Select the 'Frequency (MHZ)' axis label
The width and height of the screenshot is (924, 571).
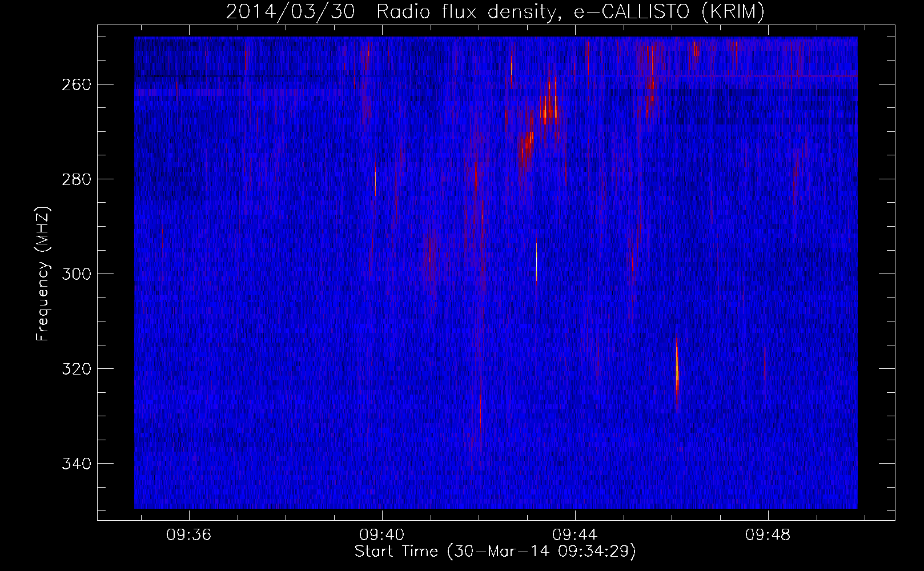tap(43, 274)
